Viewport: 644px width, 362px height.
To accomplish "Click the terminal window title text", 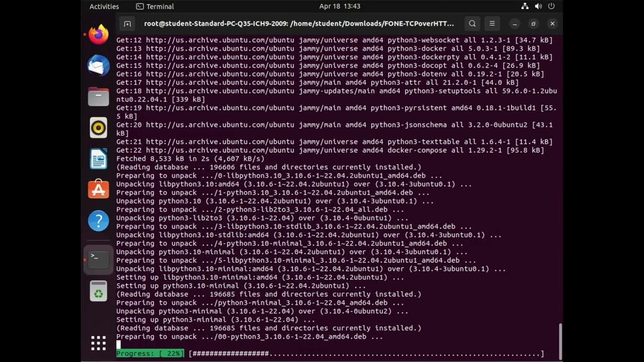I will [299, 24].
